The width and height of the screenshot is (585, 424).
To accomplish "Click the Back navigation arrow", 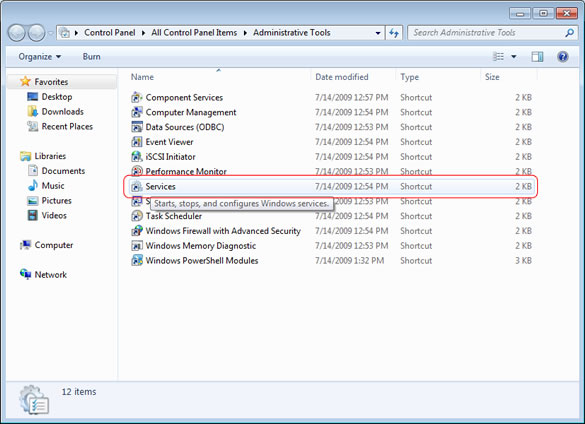I will tap(16, 33).
